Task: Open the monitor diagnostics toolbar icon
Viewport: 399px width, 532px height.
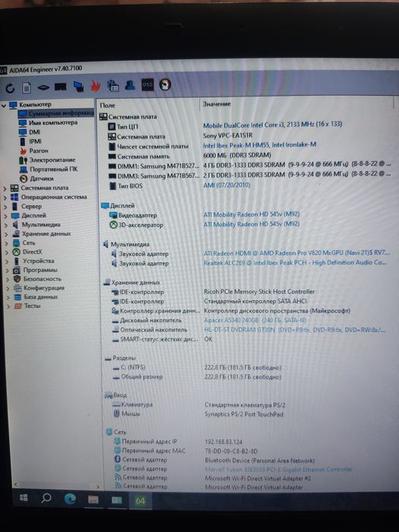Action: click(78, 87)
